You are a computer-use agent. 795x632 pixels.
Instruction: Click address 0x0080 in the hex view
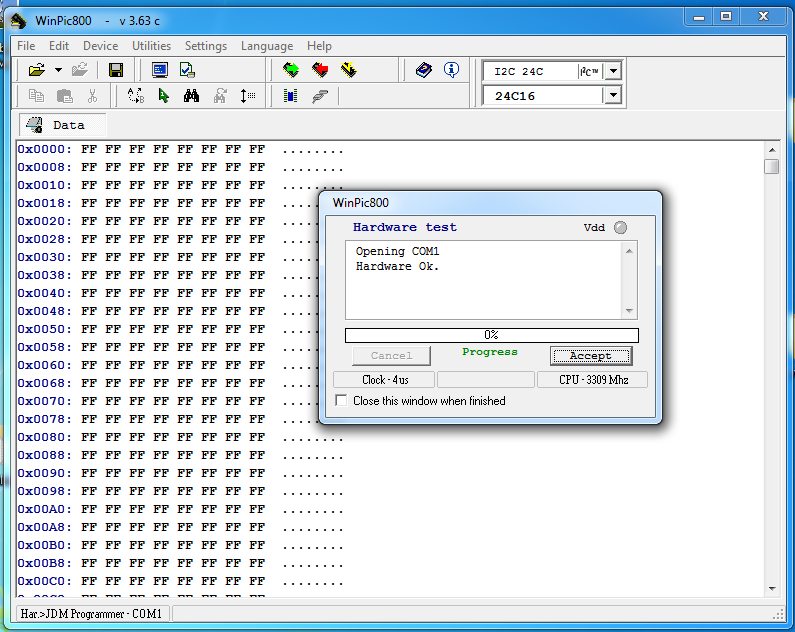tap(44, 437)
